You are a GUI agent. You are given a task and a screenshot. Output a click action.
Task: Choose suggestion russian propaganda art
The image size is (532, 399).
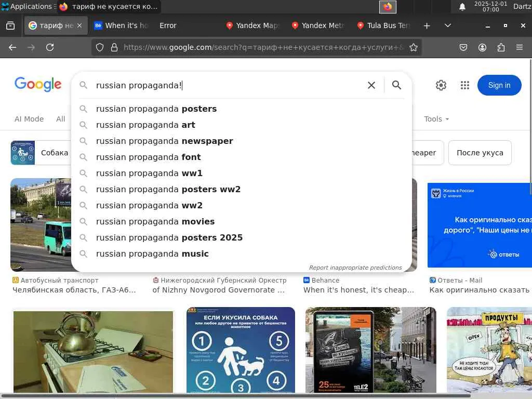(242, 125)
